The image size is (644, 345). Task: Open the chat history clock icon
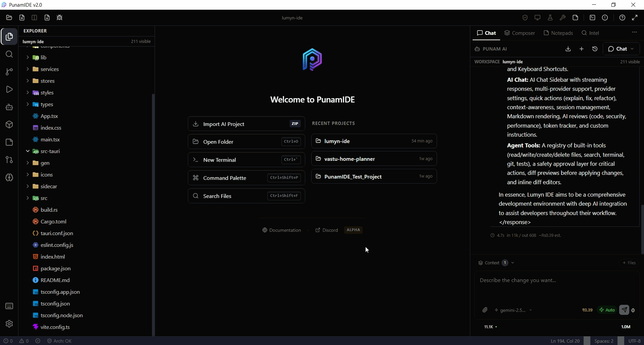[595, 49]
